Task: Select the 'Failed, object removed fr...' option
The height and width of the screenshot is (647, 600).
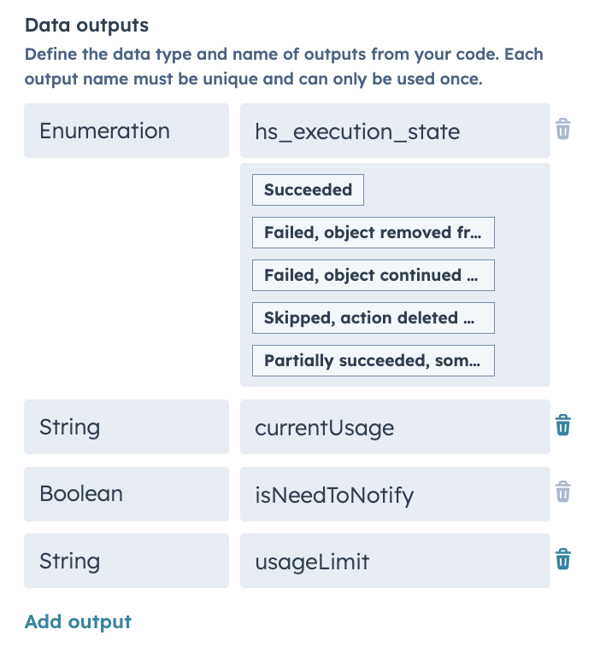Action: click(x=373, y=233)
